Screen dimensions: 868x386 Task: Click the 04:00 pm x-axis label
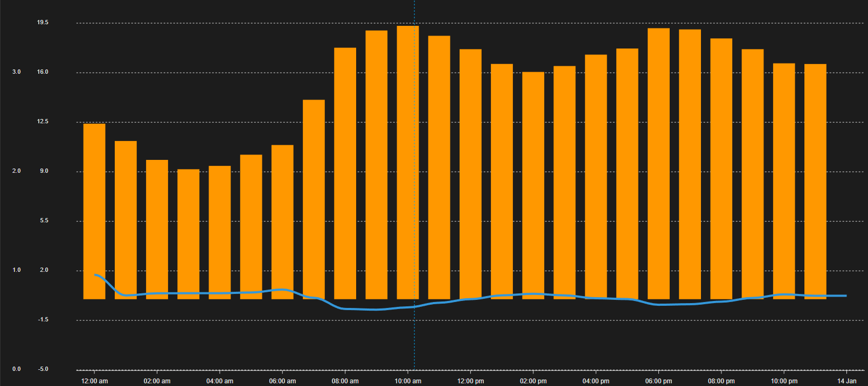596,381
